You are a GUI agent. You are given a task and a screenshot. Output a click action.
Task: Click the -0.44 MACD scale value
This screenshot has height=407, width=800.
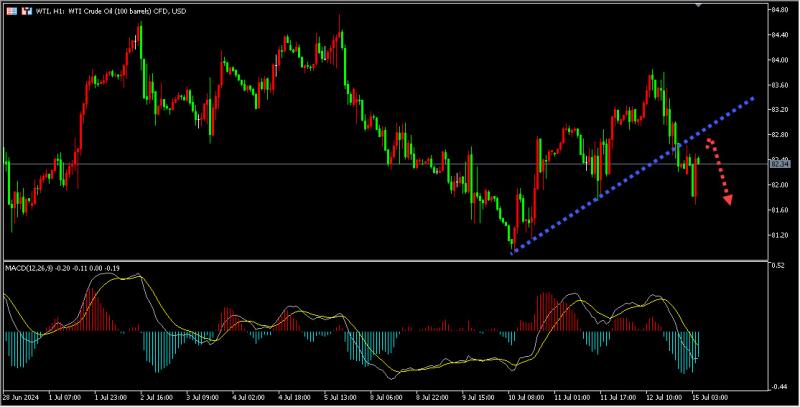point(779,387)
